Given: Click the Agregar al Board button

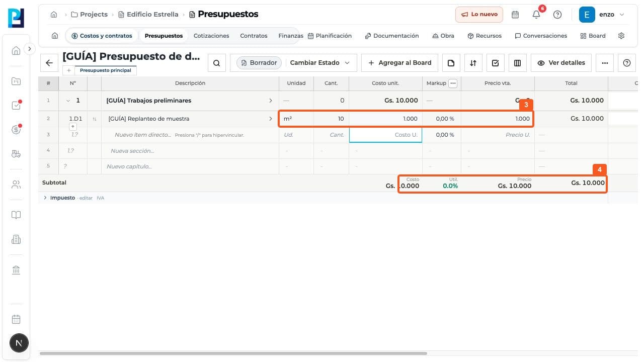Looking at the screenshot, I should tap(400, 63).
